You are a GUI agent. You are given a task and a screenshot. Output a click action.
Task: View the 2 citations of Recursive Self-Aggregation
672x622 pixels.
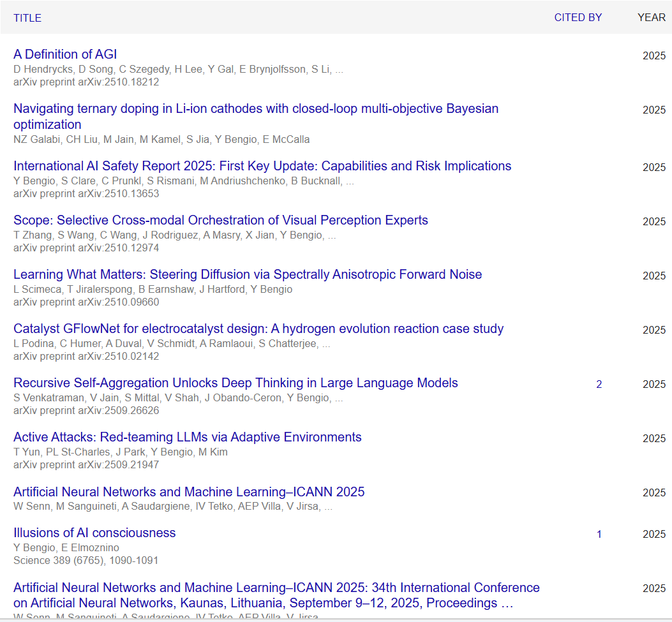click(x=599, y=384)
